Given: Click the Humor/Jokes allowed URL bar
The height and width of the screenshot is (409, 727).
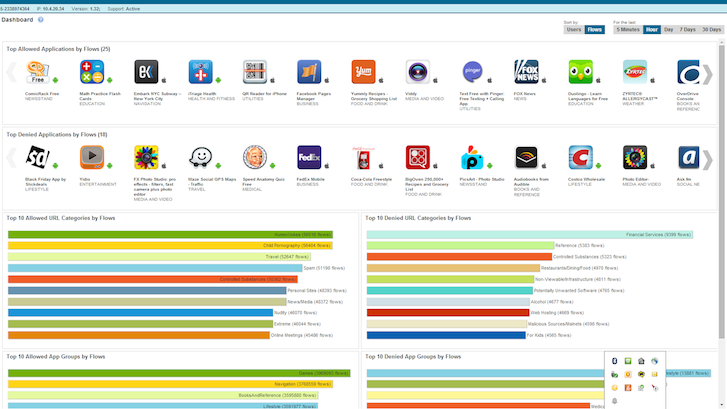Looking at the screenshot, I should 170,235.
